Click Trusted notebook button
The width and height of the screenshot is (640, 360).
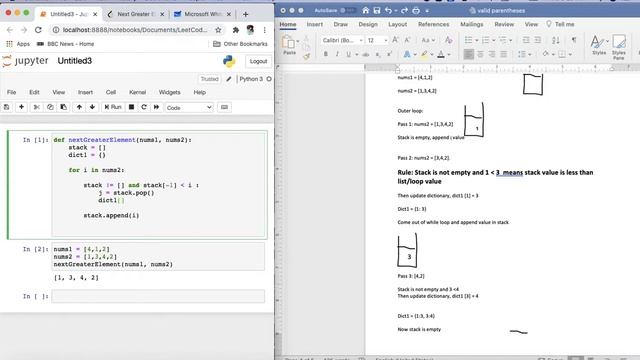(x=209, y=79)
